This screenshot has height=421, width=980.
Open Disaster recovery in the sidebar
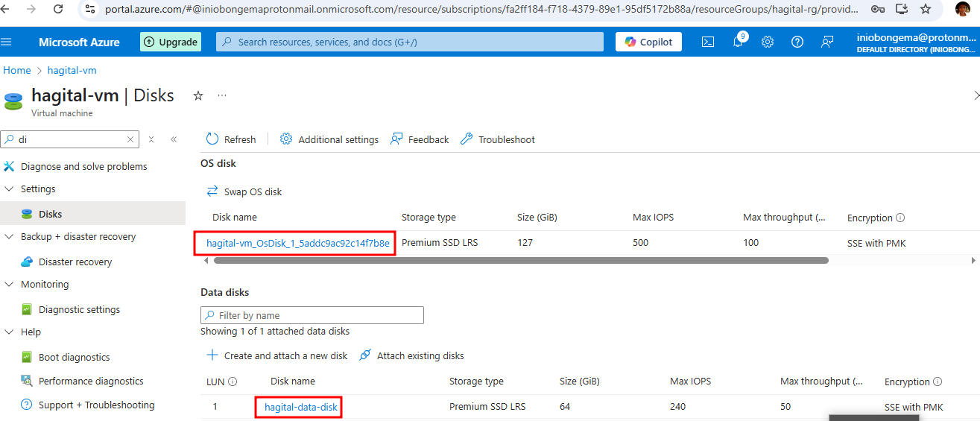[x=75, y=262]
